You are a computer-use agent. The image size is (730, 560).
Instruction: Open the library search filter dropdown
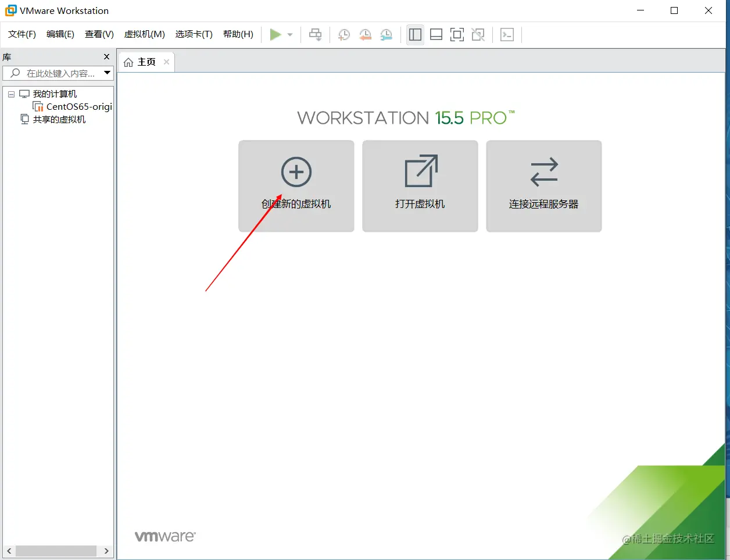click(108, 73)
